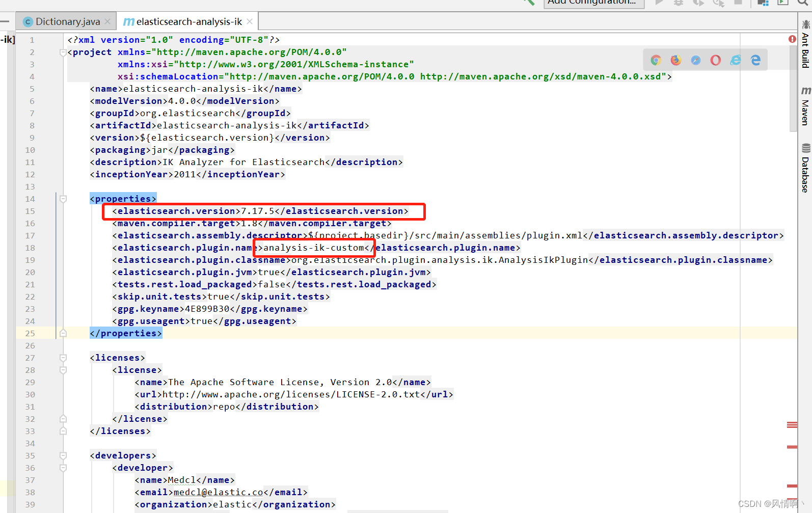
Task: Click the packaging value jar
Action: [159, 150]
